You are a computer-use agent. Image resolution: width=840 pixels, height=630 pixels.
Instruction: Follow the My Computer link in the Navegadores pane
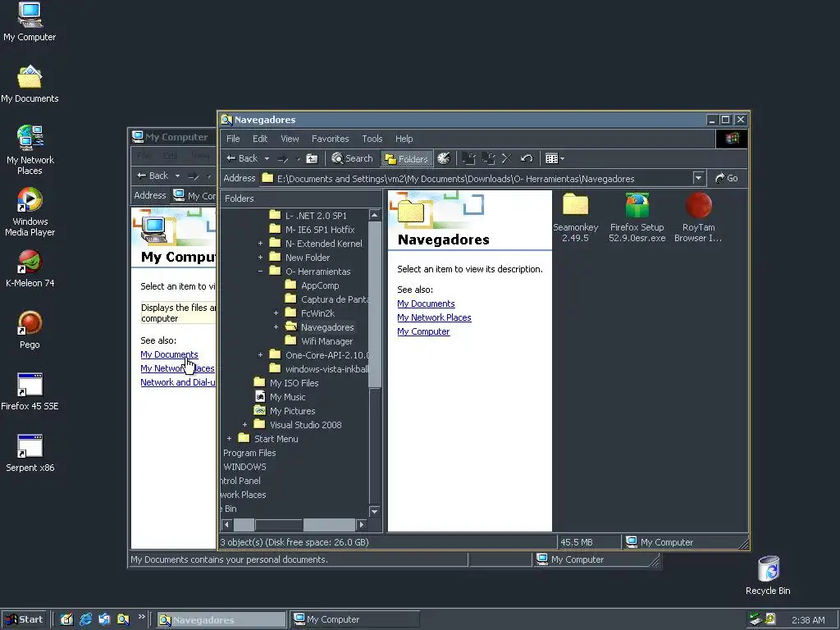point(423,331)
